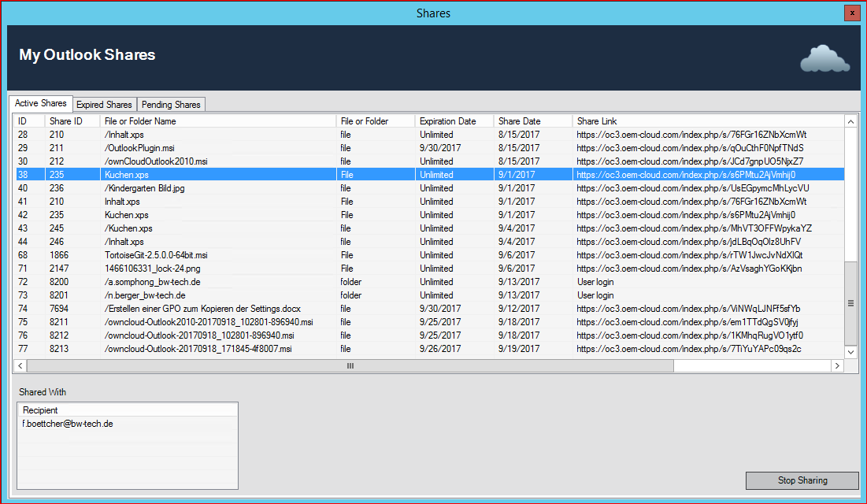This screenshot has width=867, height=504.
Task: Click the share link ending in s6PMtu2AjVmhij0 in highlighted row
Action: 686,175
